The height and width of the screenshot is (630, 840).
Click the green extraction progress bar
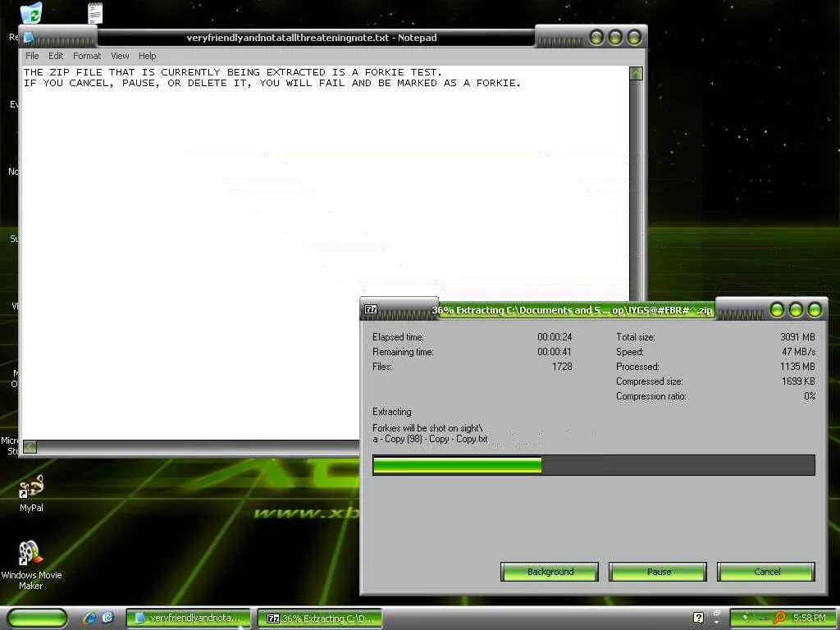[x=594, y=465]
